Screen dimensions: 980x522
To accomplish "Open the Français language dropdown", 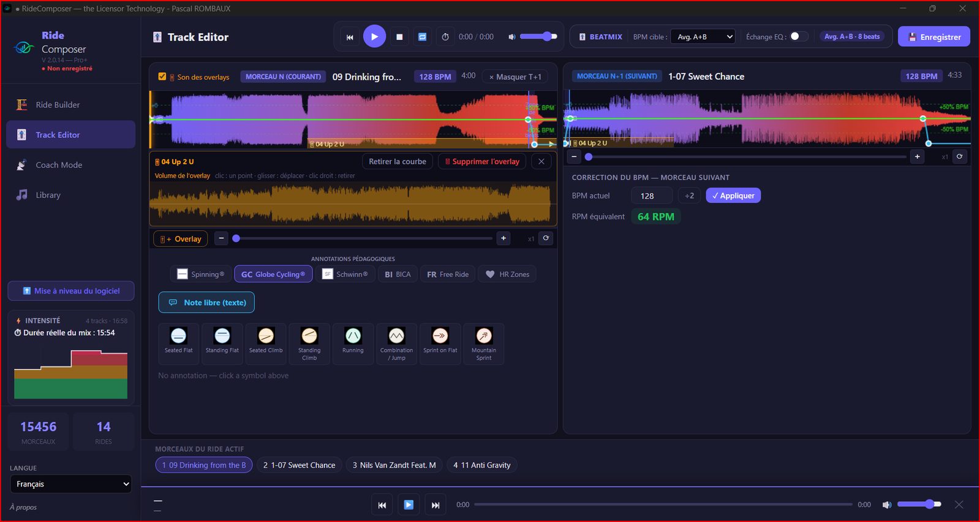I will (71, 484).
